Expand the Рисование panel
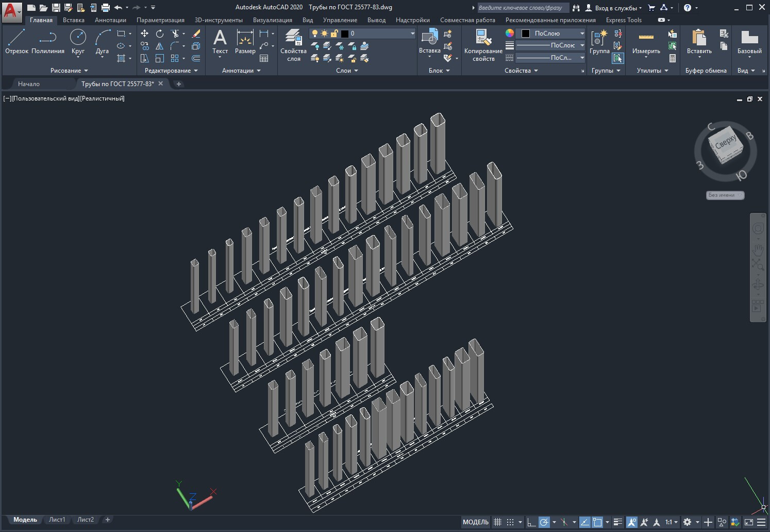Image resolution: width=770 pixels, height=532 pixels. tap(69, 71)
